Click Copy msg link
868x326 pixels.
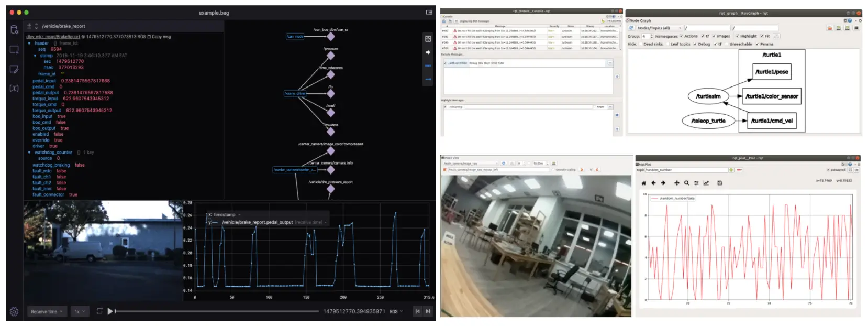(x=159, y=37)
